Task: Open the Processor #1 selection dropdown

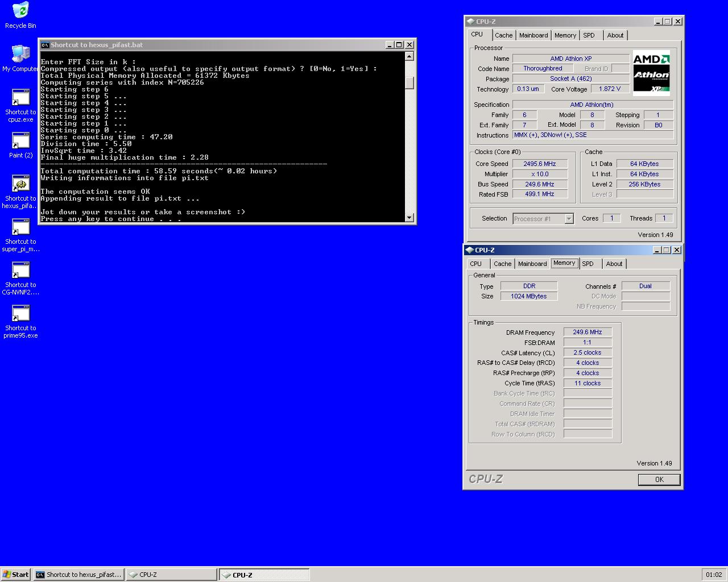Action: 543,219
